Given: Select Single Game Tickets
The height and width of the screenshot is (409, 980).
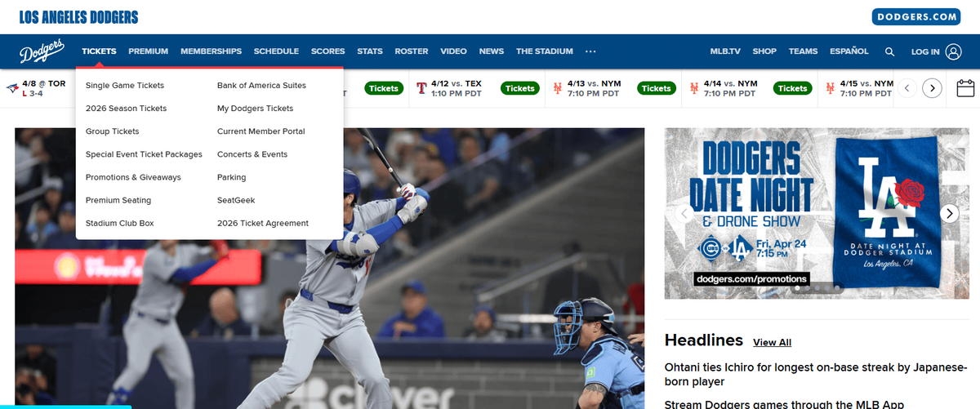Looking at the screenshot, I should (x=125, y=86).
